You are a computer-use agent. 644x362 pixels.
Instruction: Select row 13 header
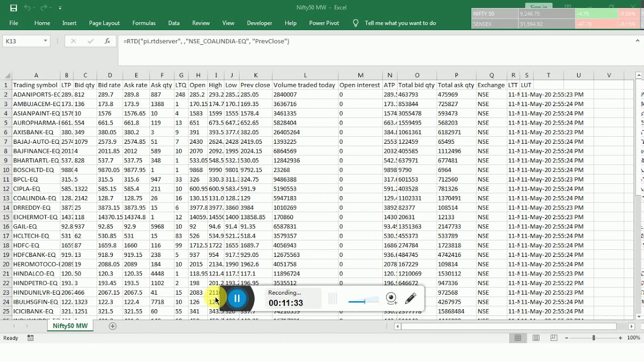pyautogui.click(x=6, y=198)
